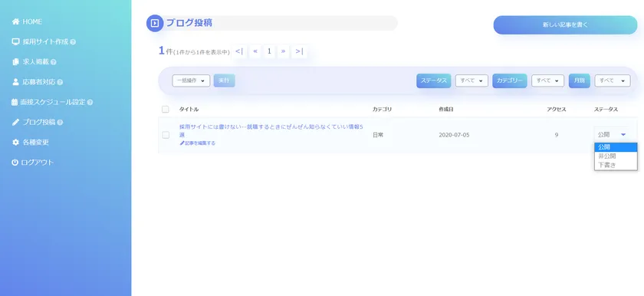
Task: Go to the last page with >| button
Action: point(300,51)
